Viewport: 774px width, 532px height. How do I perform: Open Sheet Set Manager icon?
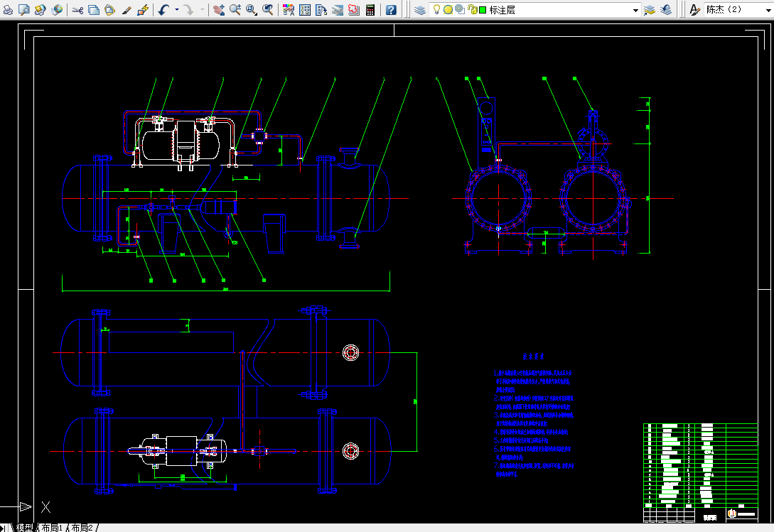point(338,9)
